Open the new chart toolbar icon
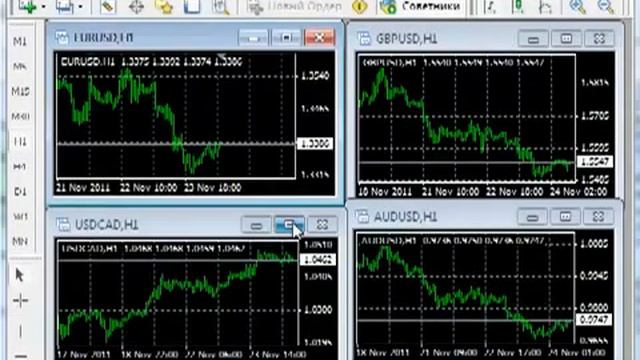The height and width of the screenshot is (360, 640). (28, 7)
